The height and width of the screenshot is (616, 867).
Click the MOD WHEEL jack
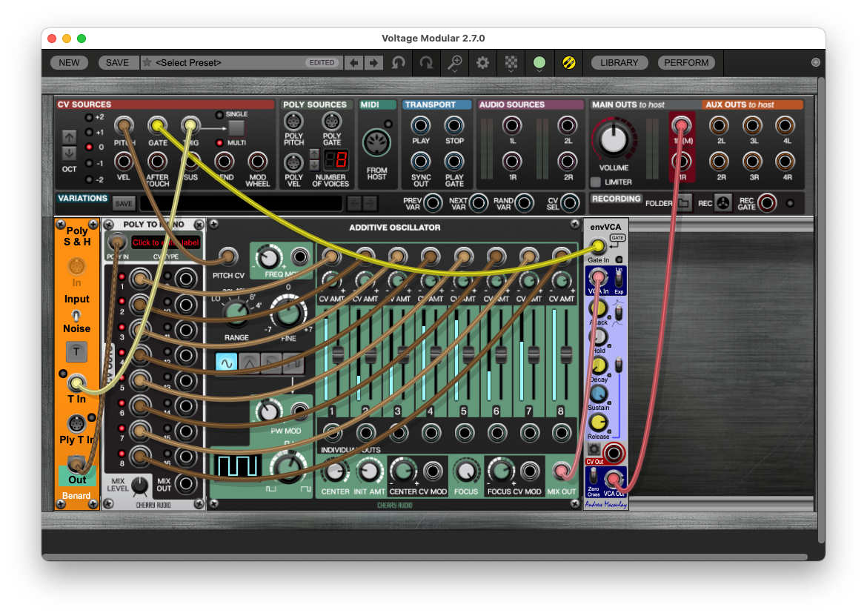[257, 162]
